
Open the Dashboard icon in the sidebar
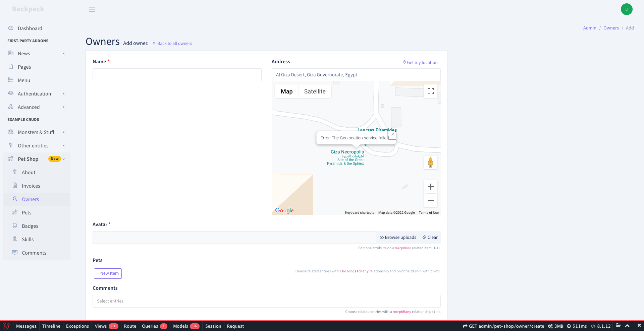coord(11,28)
